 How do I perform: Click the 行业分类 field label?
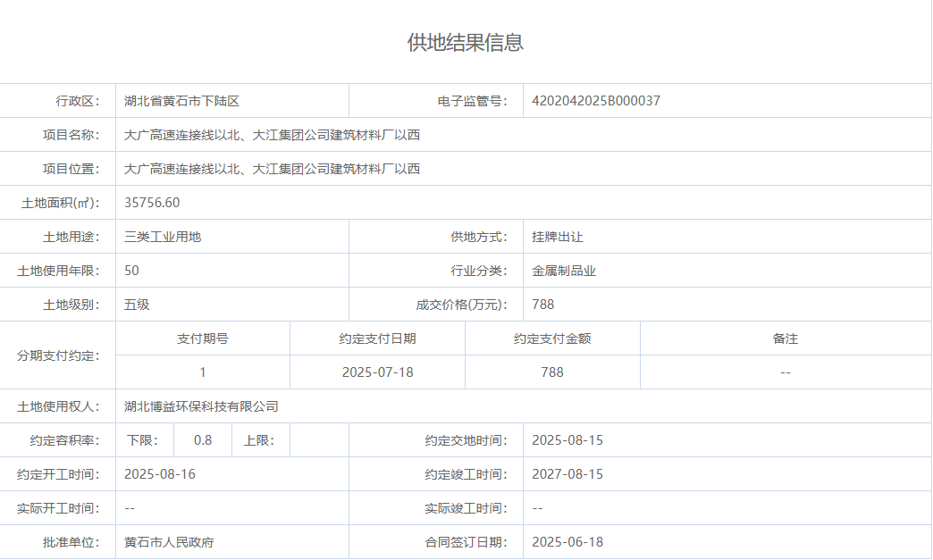click(x=479, y=272)
